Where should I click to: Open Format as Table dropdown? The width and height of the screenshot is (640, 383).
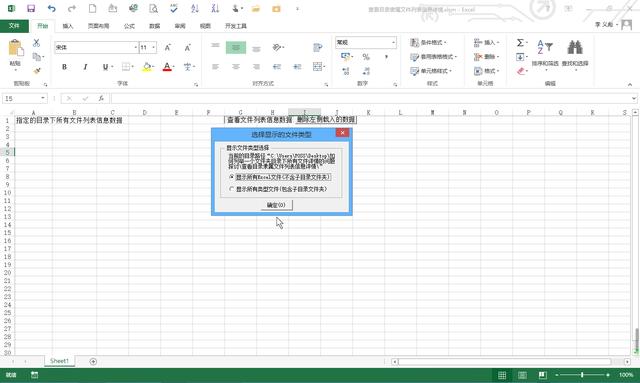(x=433, y=57)
